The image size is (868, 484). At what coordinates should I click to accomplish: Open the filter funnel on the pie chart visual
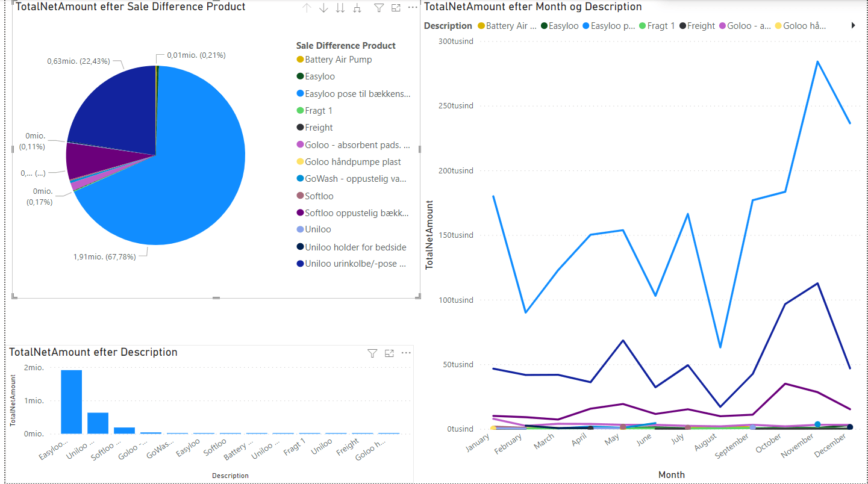378,8
